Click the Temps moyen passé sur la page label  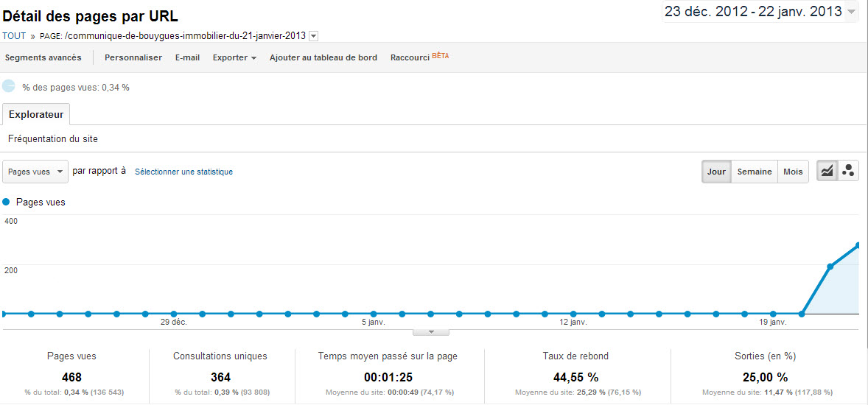tap(388, 356)
